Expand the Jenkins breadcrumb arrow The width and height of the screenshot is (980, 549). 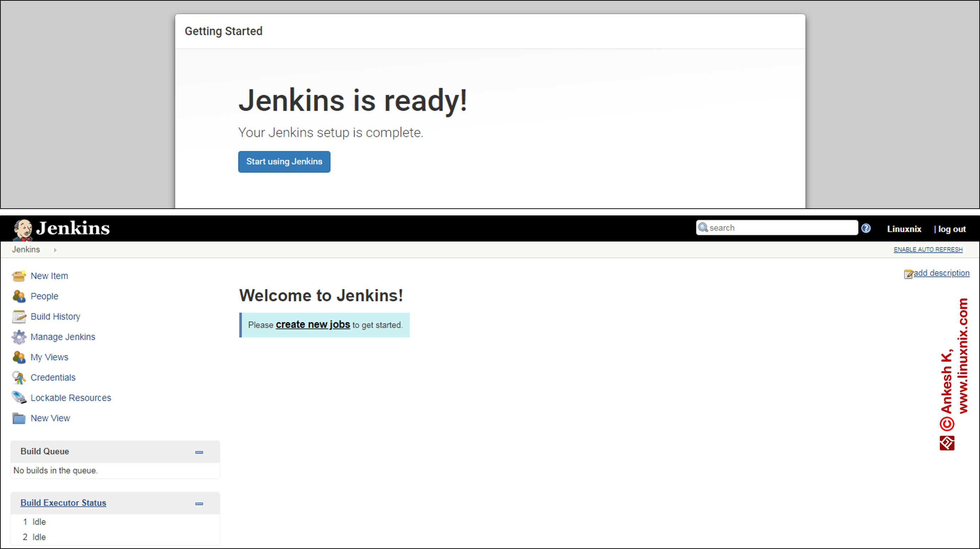(55, 250)
